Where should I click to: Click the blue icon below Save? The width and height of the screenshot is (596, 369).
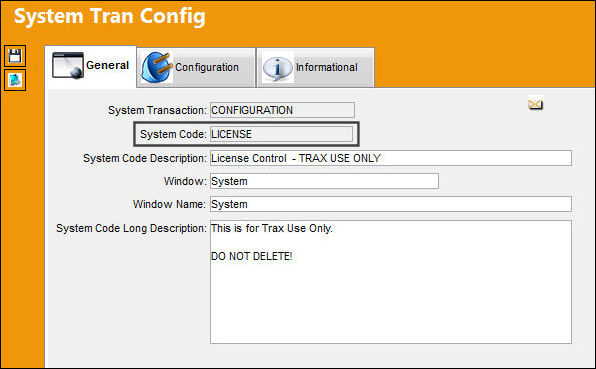15,80
